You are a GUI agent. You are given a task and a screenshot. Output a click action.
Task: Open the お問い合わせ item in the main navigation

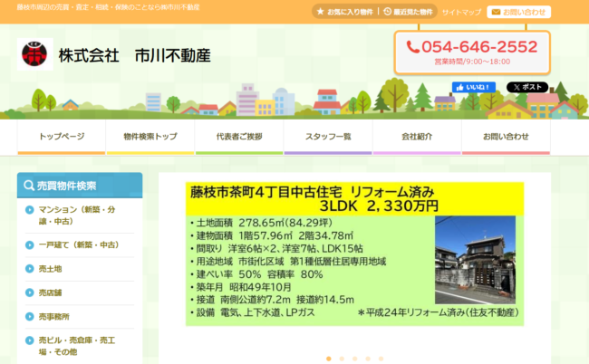(506, 137)
